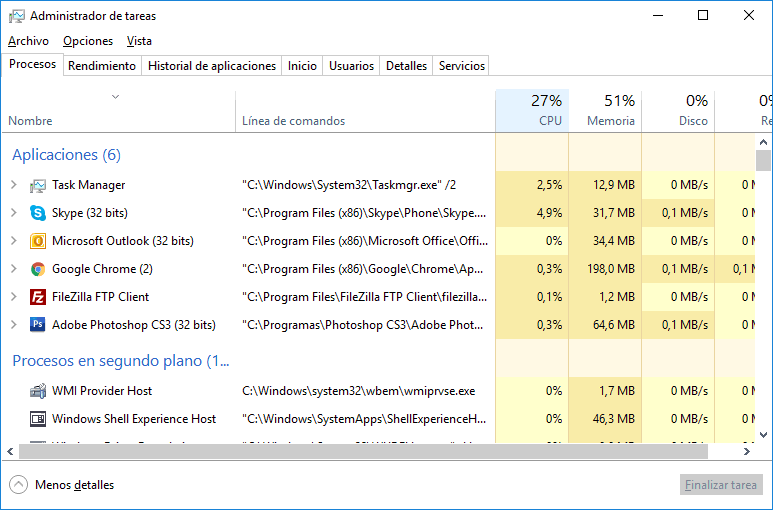This screenshot has height=510, width=773.
Task: Switch to the Servicios tab
Action: pyautogui.click(x=461, y=66)
